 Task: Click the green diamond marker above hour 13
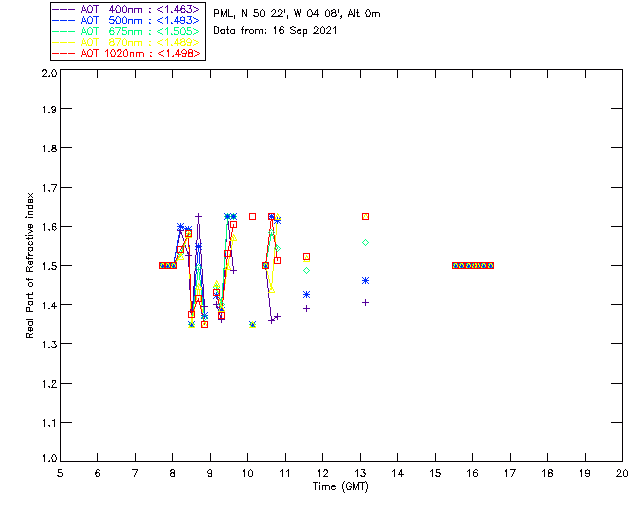365,243
